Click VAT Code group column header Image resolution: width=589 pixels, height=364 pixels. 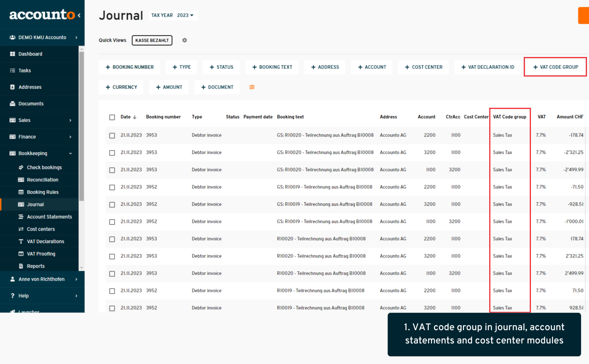coord(510,117)
